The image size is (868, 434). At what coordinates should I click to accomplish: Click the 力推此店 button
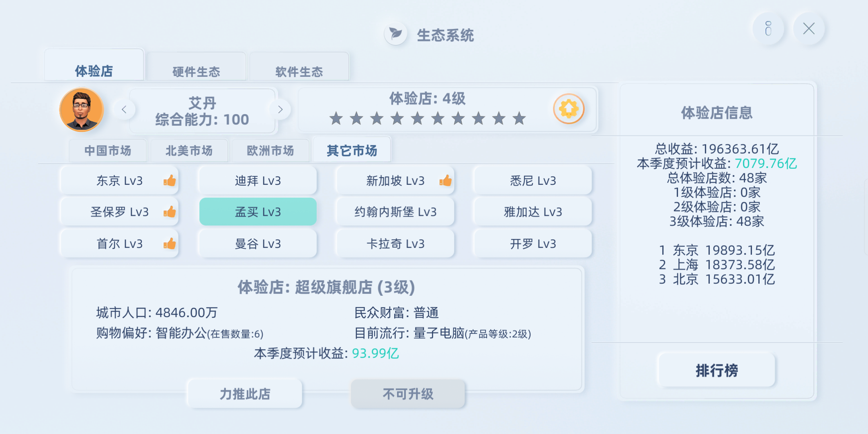(245, 394)
